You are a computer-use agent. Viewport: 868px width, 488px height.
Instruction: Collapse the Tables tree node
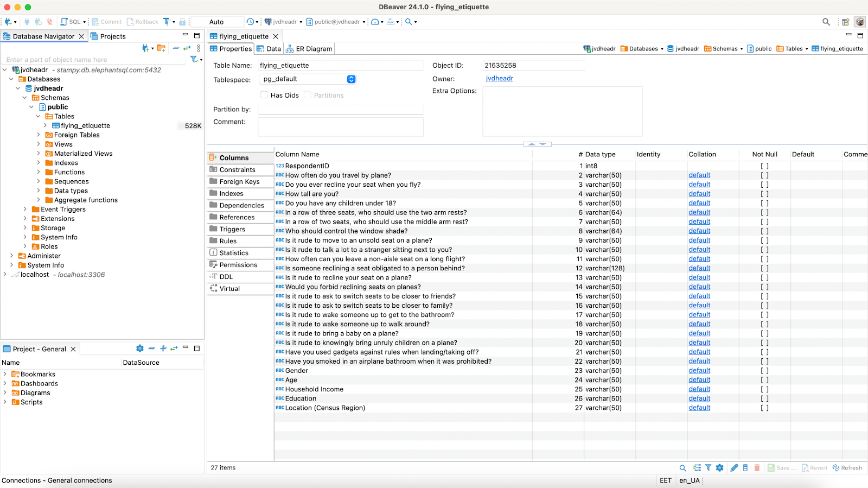pyautogui.click(x=39, y=116)
